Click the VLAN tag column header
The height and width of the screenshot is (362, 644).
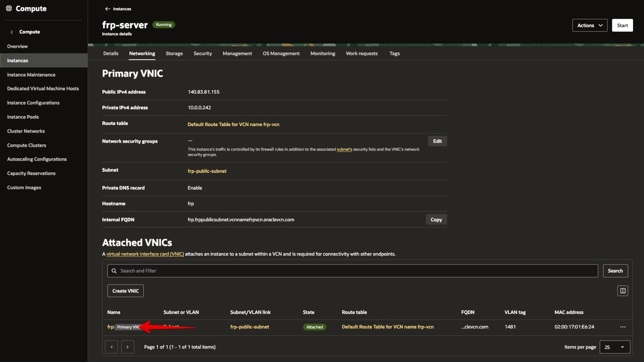click(515, 312)
